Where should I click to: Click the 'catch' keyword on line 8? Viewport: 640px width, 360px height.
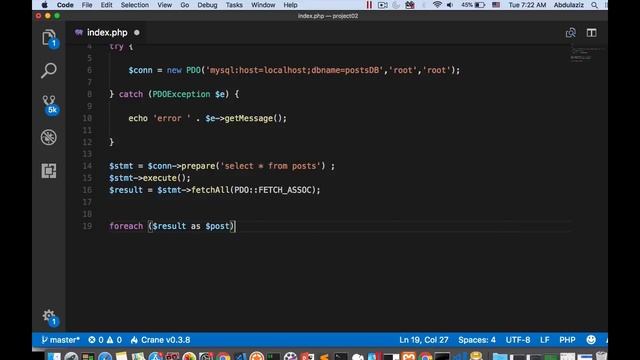point(131,94)
